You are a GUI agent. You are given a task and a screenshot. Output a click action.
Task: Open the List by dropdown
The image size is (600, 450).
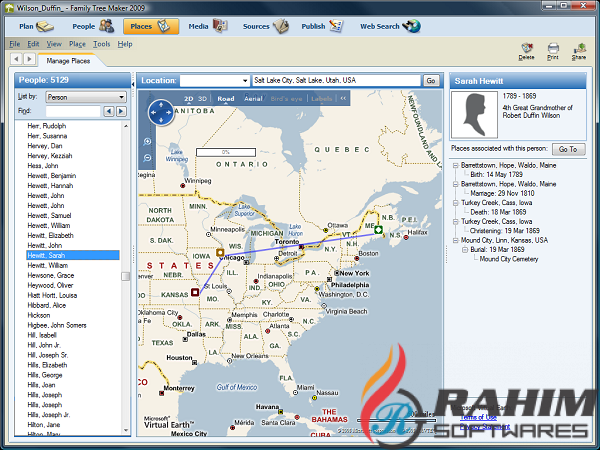click(86, 97)
